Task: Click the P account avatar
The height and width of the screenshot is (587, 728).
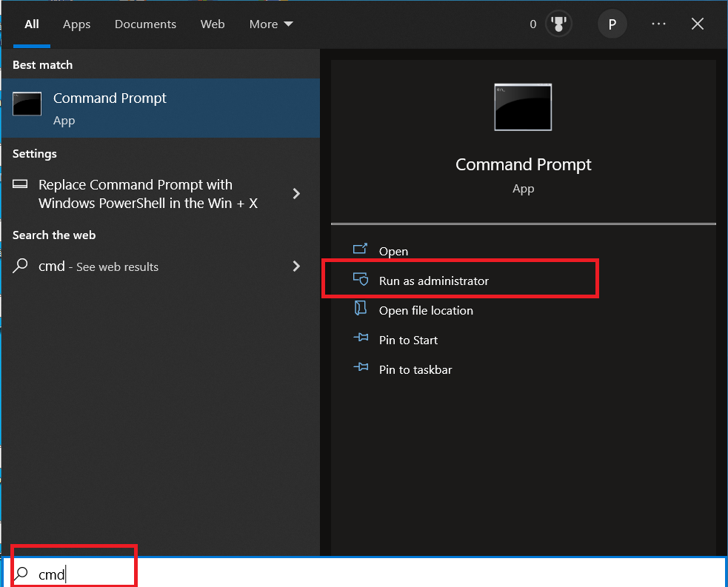Action: click(612, 24)
